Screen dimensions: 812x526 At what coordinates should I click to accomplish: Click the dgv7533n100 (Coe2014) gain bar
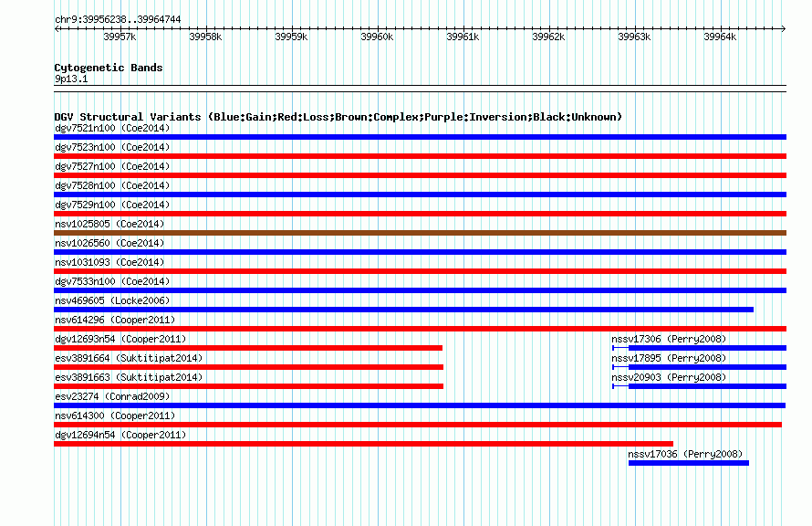click(x=420, y=290)
